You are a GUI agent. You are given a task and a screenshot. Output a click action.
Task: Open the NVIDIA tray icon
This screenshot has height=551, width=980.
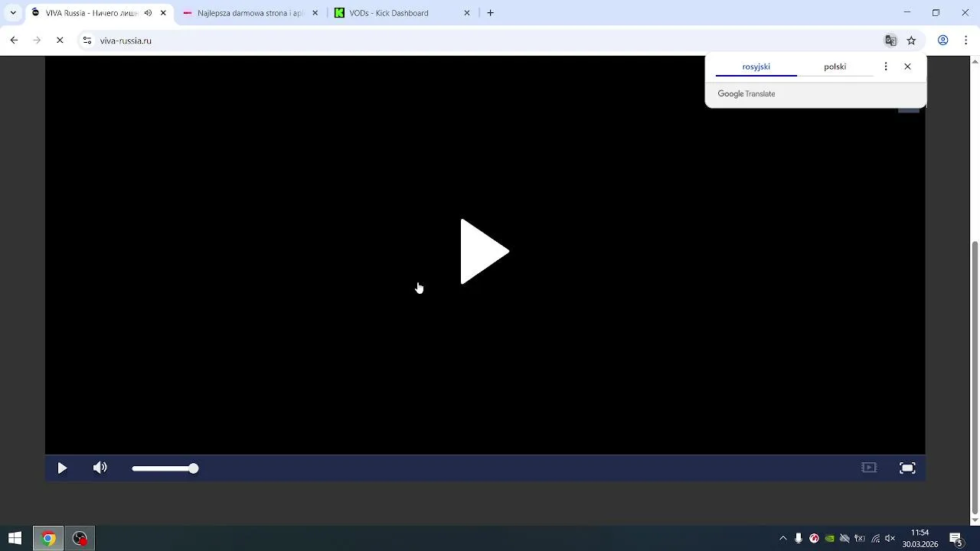click(x=829, y=539)
